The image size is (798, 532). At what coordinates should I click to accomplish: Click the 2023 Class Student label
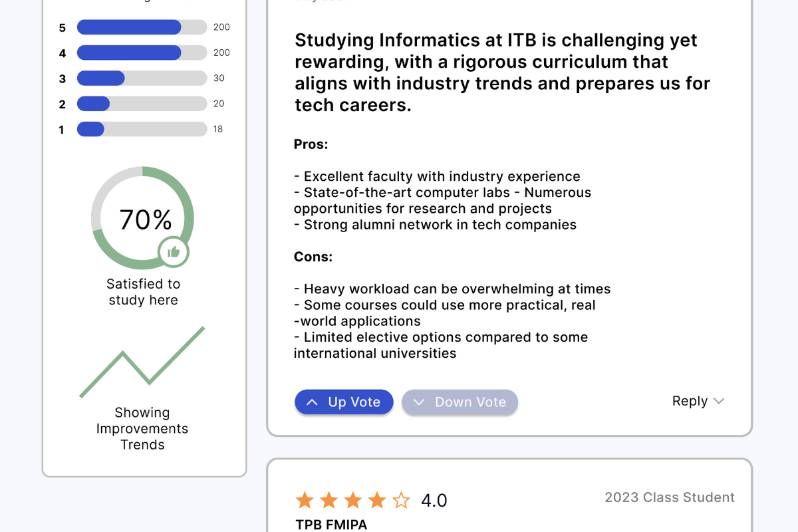point(670,497)
